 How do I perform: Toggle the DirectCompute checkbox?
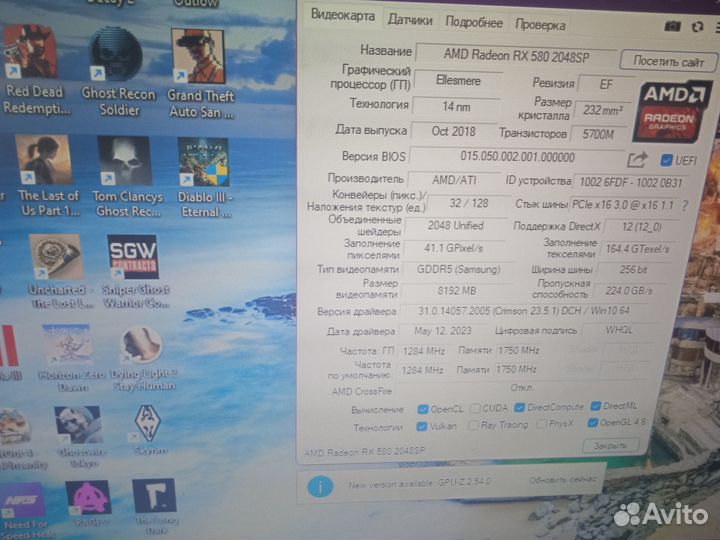(519, 407)
